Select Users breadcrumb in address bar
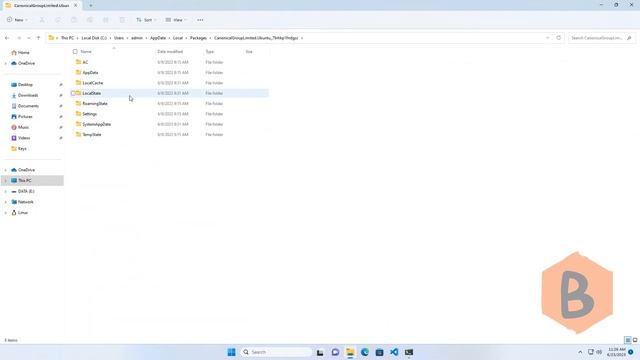640x360 pixels. tap(119, 38)
